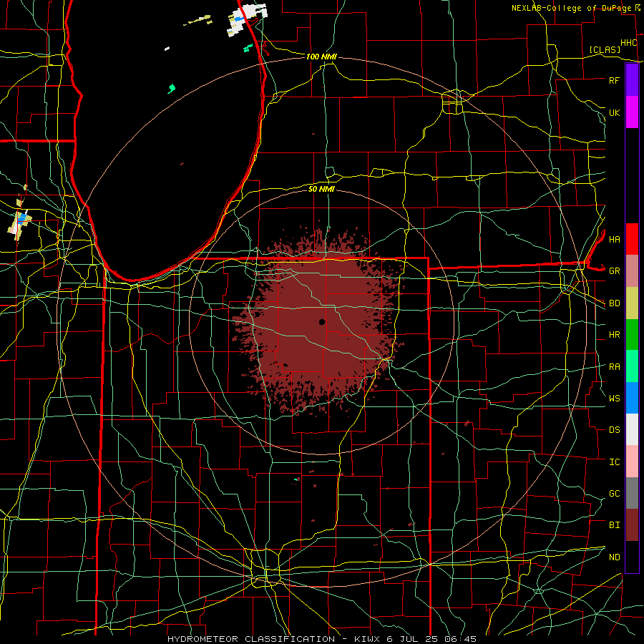Click the BD yellow legend swatch
The width and height of the screenshot is (644, 644).
(632, 303)
